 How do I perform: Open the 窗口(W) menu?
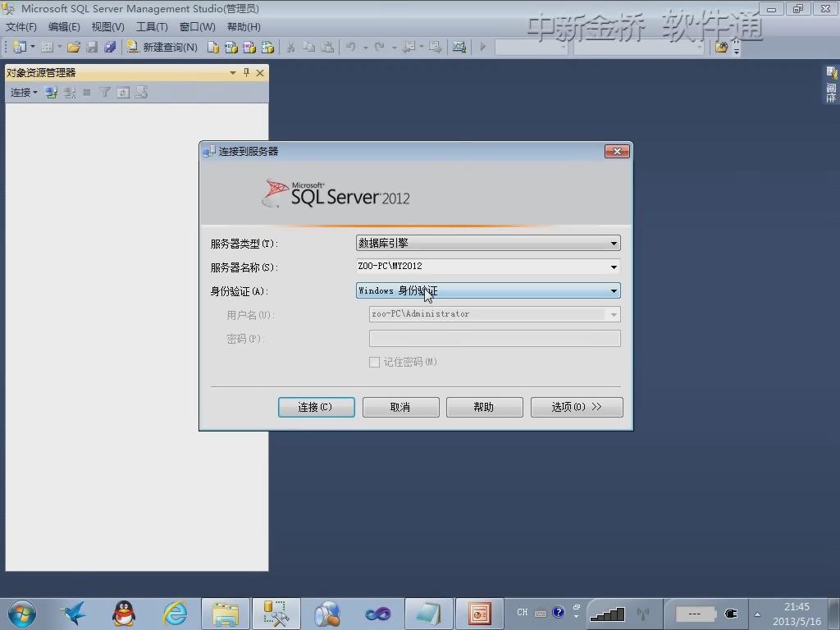pyautogui.click(x=197, y=27)
